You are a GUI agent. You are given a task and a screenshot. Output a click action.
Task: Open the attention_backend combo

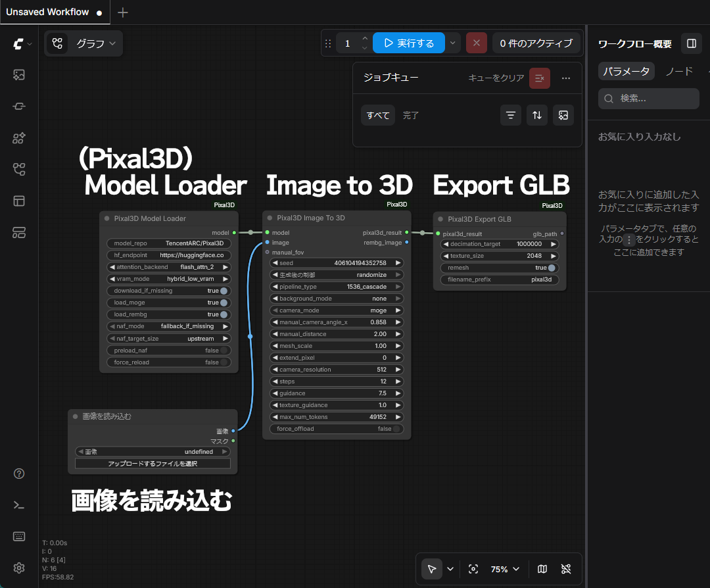(169, 267)
